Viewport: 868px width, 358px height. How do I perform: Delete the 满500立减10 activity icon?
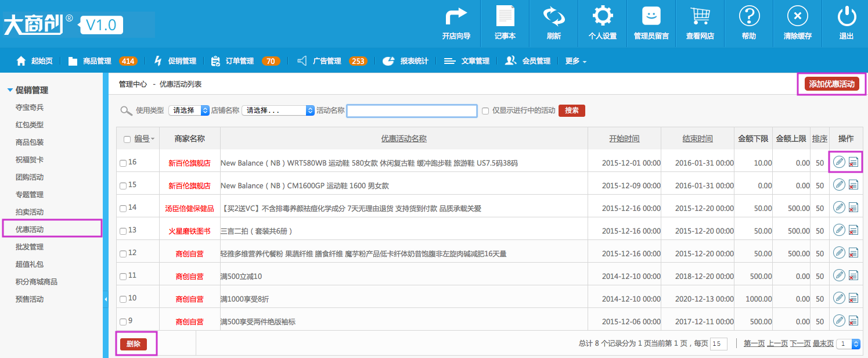(853, 275)
